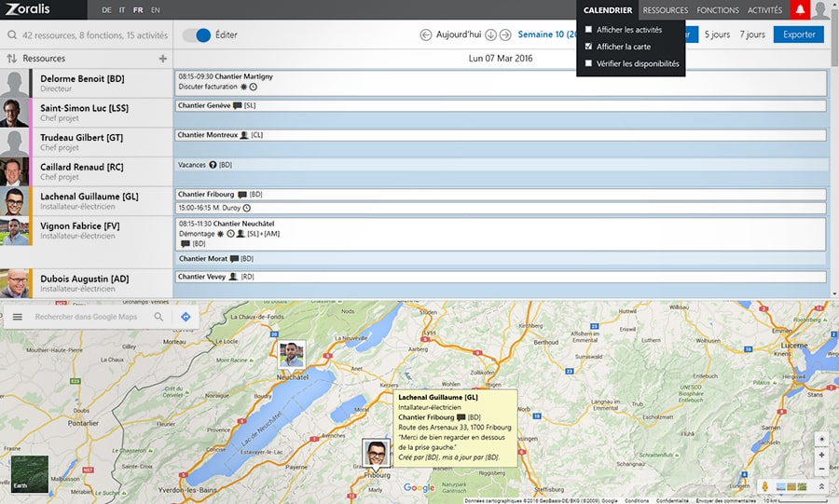Image resolution: width=839 pixels, height=504 pixels.
Task: Select Lachenal Guillaume [GL] resource row
Action: coord(86,201)
